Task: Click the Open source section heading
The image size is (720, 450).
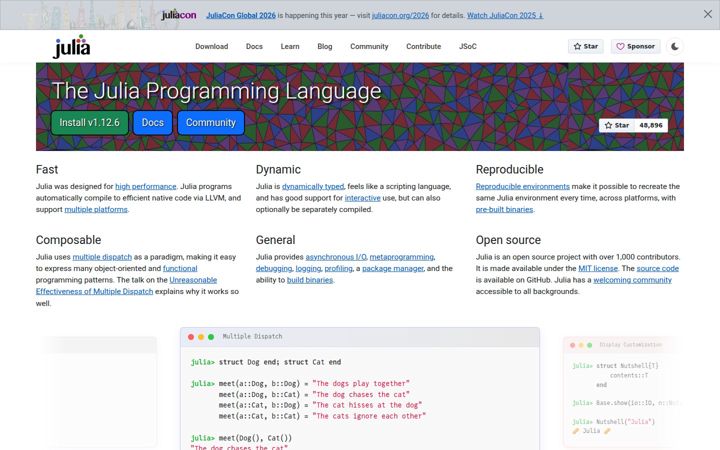Action: pos(508,240)
